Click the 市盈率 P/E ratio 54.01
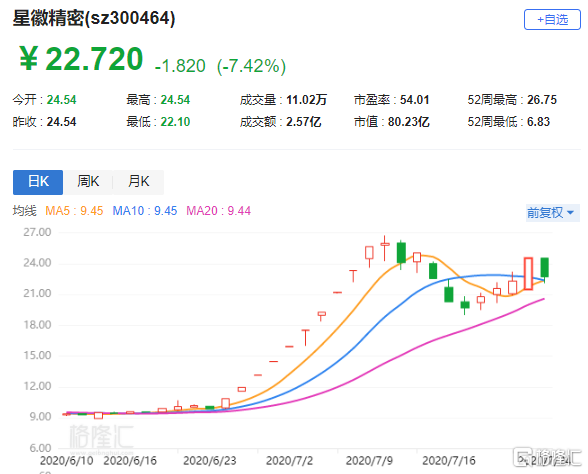This screenshot has height=474, width=588. (414, 100)
